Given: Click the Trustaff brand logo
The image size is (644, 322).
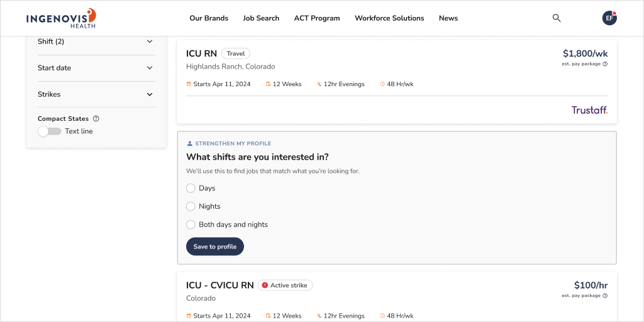Looking at the screenshot, I should coord(589,110).
